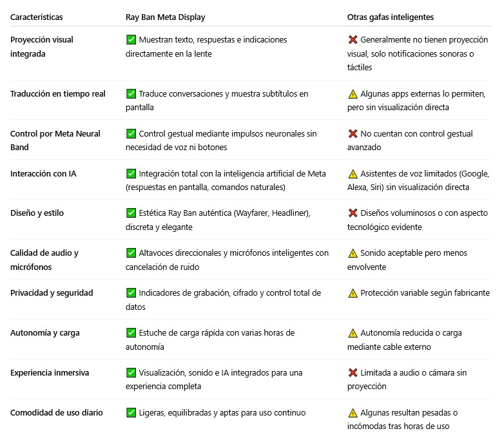
Task: Click green checkmark beside Estuche de carga rápida
Action: (131, 332)
